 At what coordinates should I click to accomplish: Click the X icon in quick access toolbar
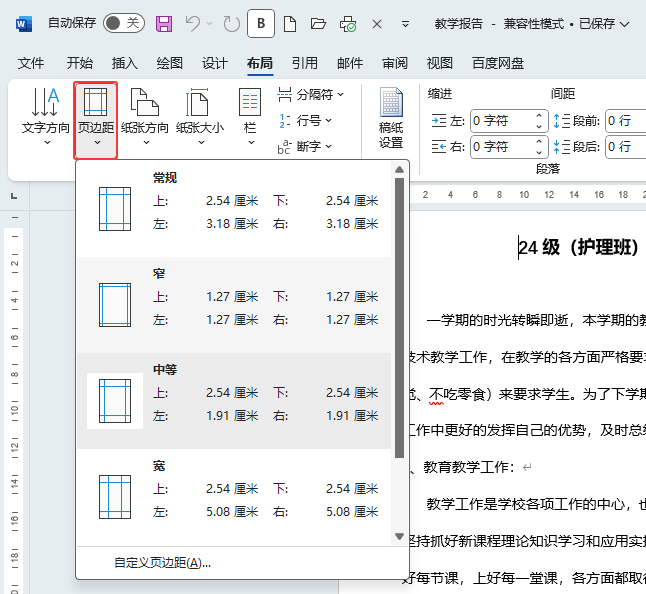(377, 24)
